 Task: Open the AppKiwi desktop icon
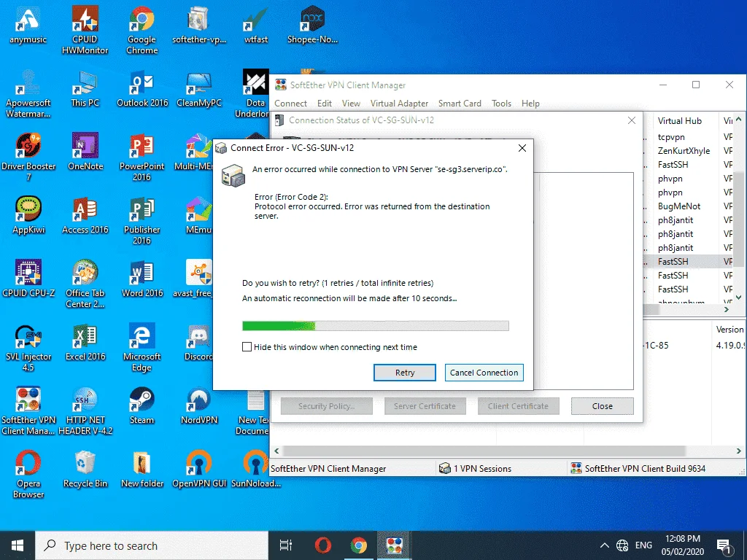coord(28,216)
